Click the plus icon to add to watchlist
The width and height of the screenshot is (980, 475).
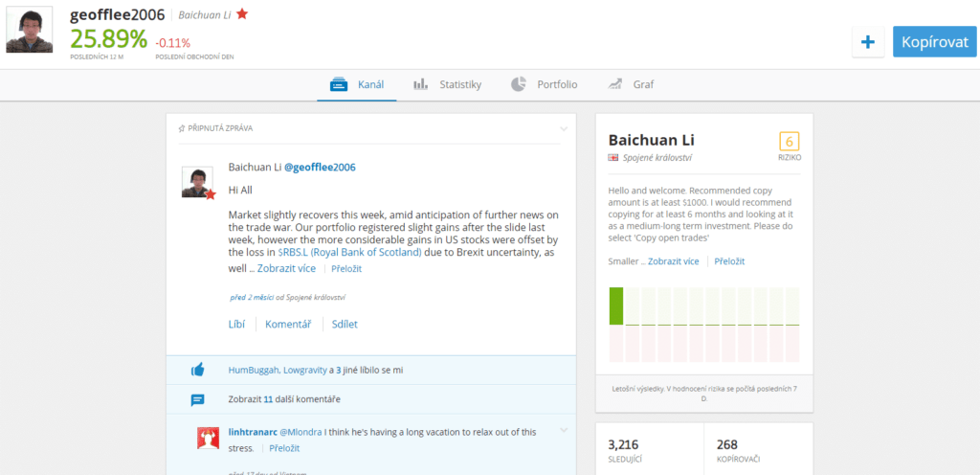point(868,42)
